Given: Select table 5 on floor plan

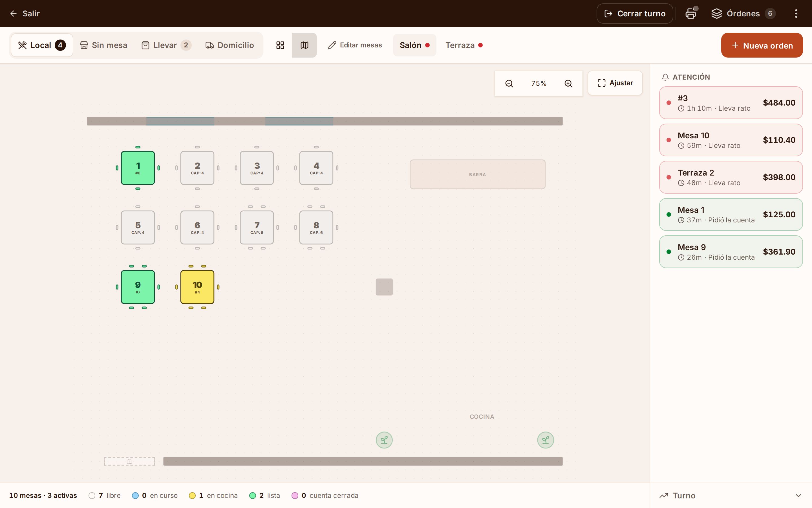Looking at the screenshot, I should click(138, 227).
